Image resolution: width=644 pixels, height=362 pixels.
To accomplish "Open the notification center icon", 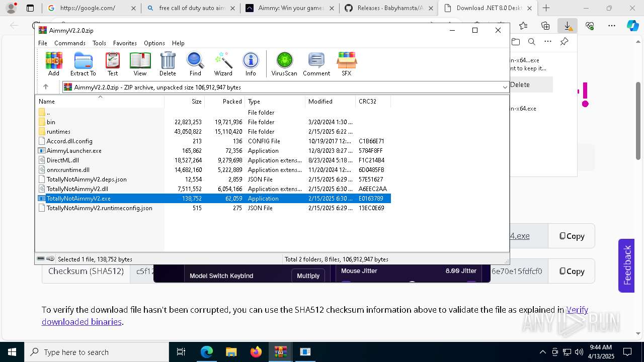I will click(x=627, y=352).
